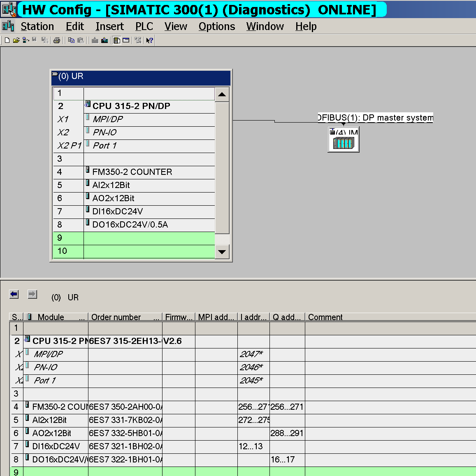This screenshot has height=476, width=476.
Task: Click the module icon of AO2x12Bit in rack
Action: click(88, 196)
